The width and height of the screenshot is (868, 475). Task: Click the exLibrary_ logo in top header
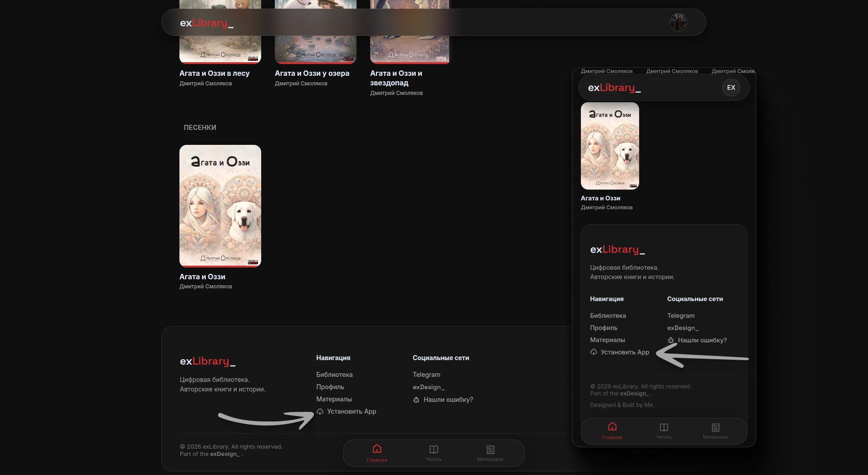tap(207, 23)
